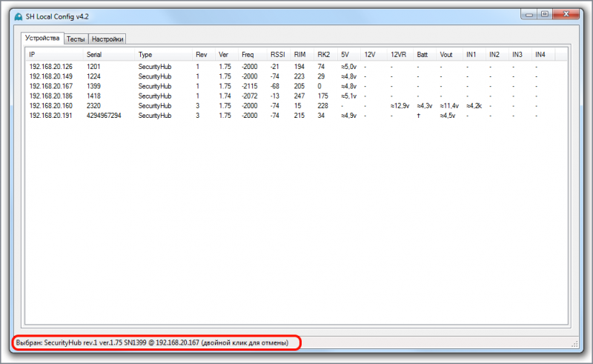Screen dimensions: 593x364
Task: Click the IN2 column header
Action: [497, 54]
